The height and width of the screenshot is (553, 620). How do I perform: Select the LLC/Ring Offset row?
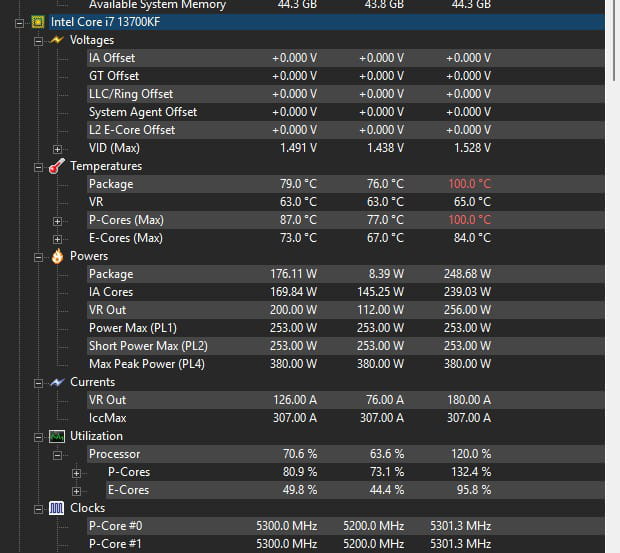[346, 94]
